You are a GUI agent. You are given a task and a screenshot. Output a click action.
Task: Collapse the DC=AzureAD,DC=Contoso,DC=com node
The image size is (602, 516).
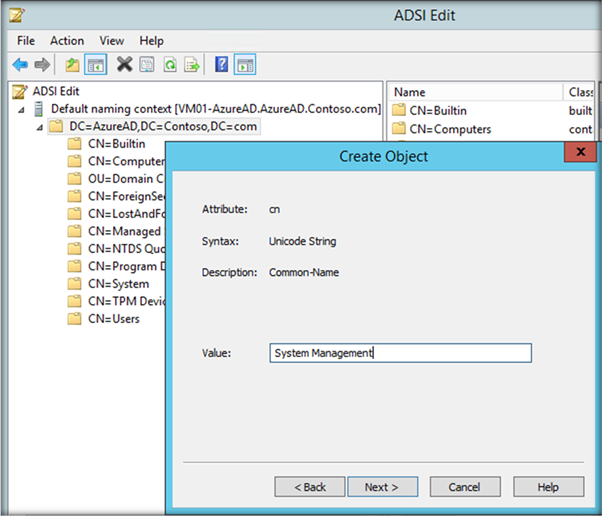[40, 127]
